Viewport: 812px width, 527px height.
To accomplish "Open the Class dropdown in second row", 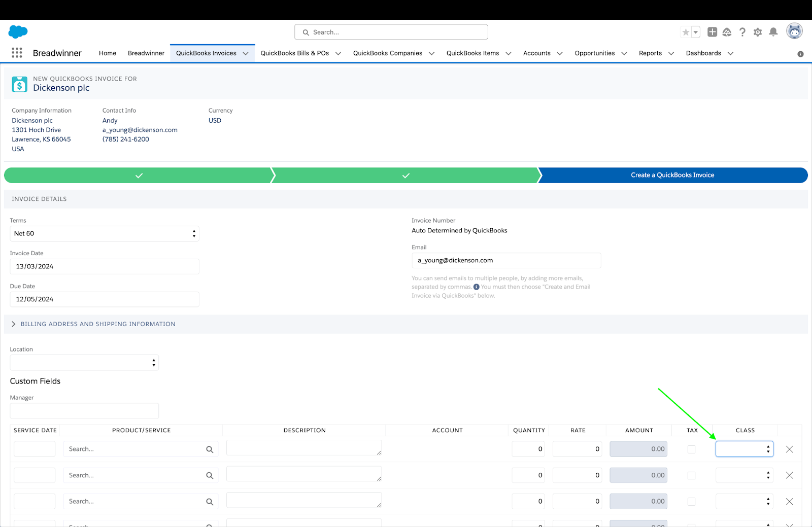I will pos(745,475).
